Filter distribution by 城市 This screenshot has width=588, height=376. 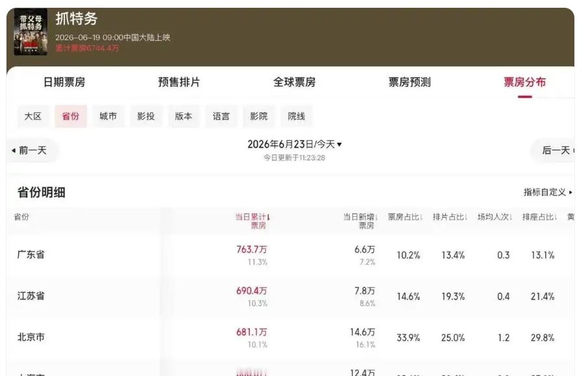tap(108, 116)
